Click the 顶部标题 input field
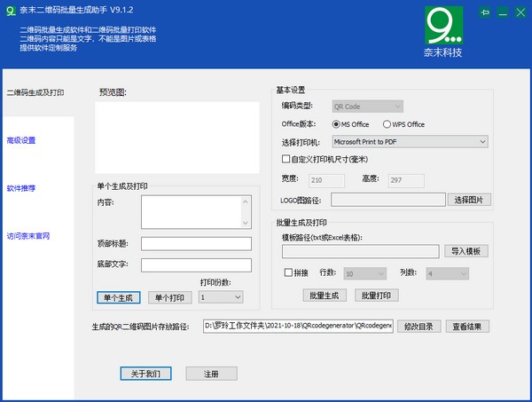Screen dimensions: 532x402 [196, 244]
